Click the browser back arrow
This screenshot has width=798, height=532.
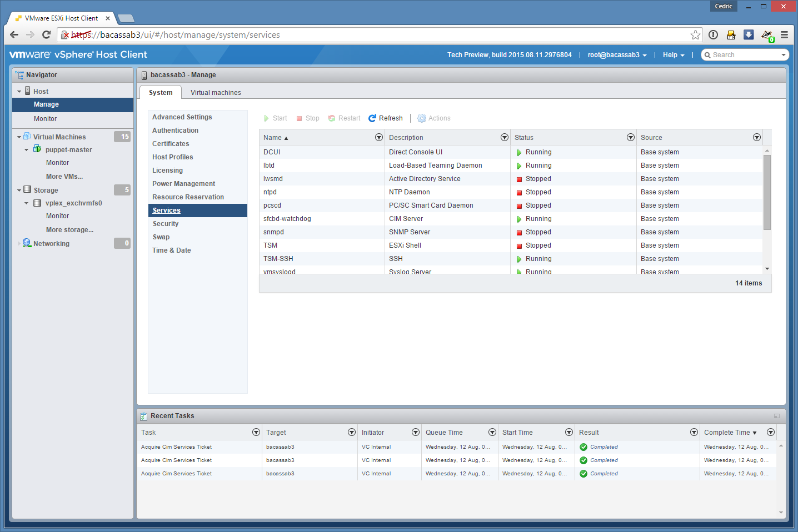pos(14,35)
